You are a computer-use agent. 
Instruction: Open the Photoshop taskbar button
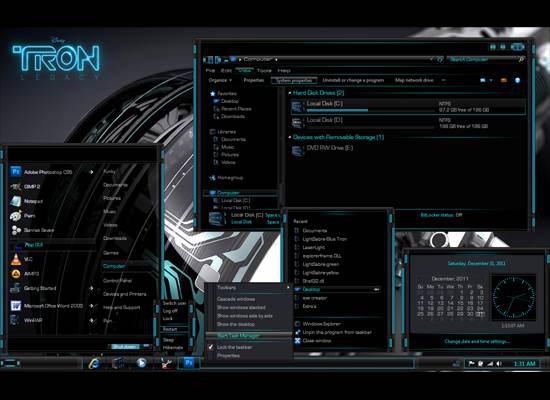pyautogui.click(x=188, y=363)
